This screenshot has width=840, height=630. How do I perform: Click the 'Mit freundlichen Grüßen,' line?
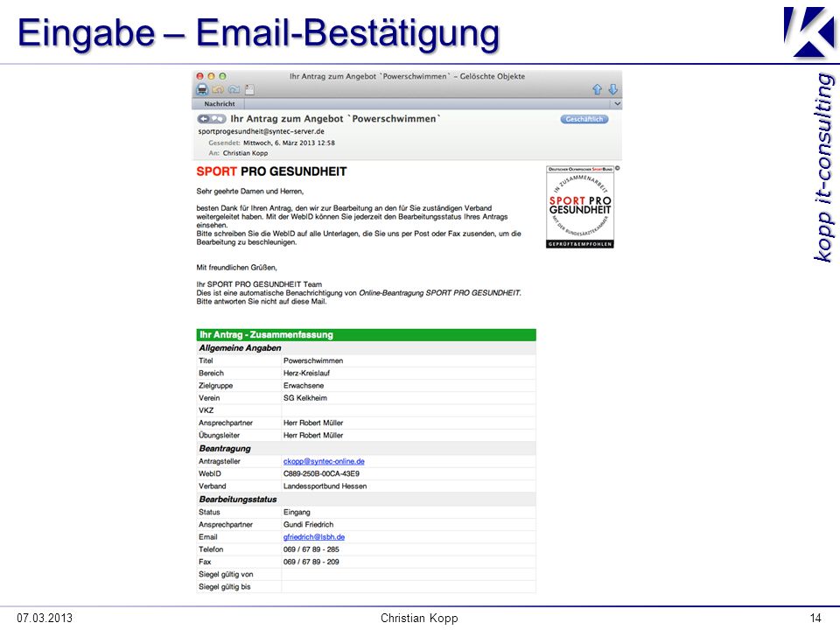[236, 268]
